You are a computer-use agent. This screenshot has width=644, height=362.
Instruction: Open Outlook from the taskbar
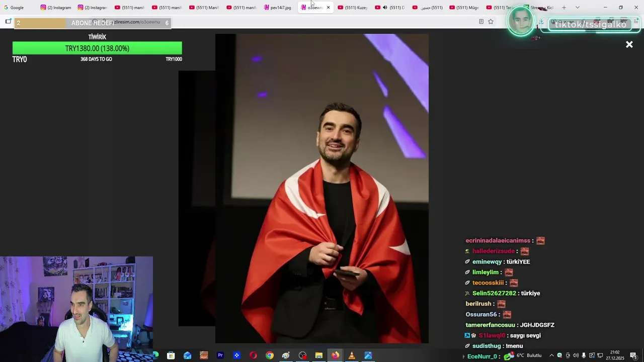tap(187, 355)
